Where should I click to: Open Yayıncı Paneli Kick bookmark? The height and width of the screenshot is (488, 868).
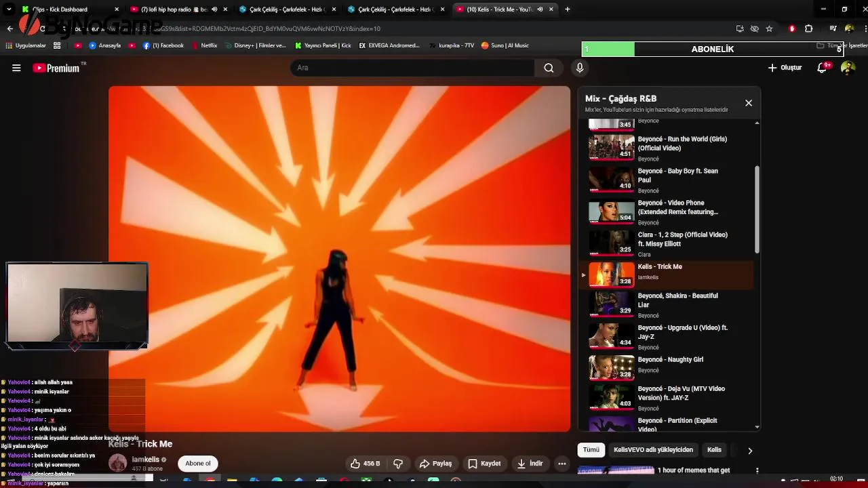[323, 45]
